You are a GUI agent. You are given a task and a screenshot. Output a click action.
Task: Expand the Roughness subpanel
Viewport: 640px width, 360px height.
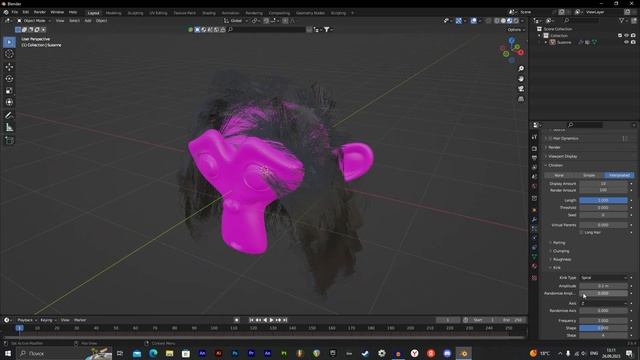(561, 260)
